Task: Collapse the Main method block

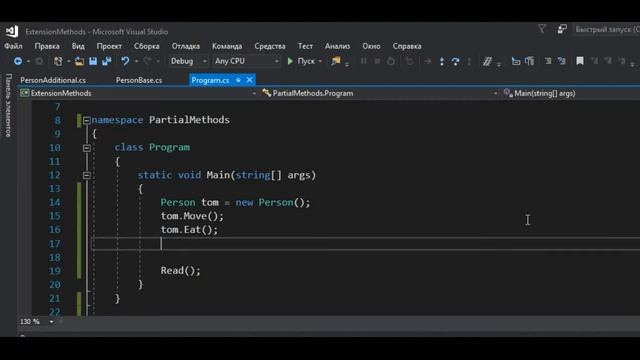Action: (x=87, y=176)
